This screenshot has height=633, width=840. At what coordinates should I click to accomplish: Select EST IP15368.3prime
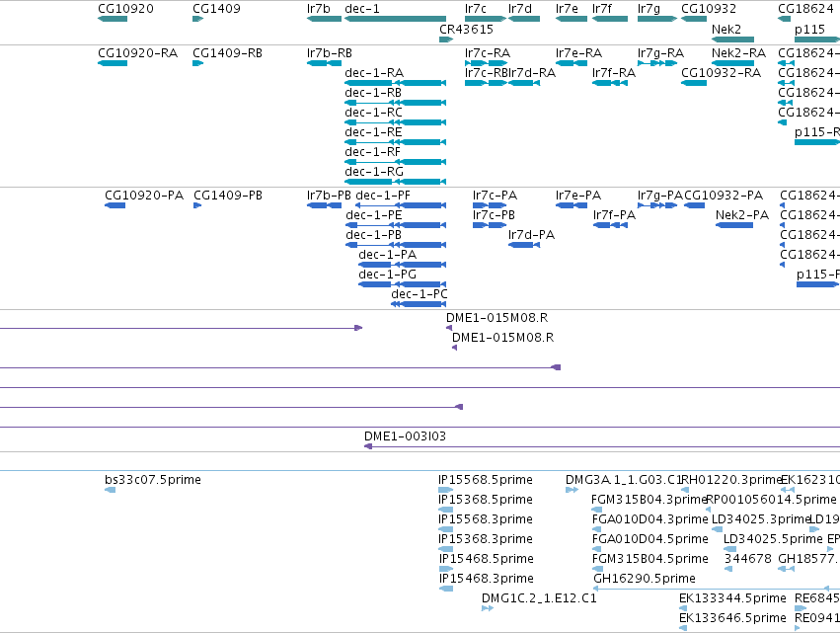click(x=446, y=549)
